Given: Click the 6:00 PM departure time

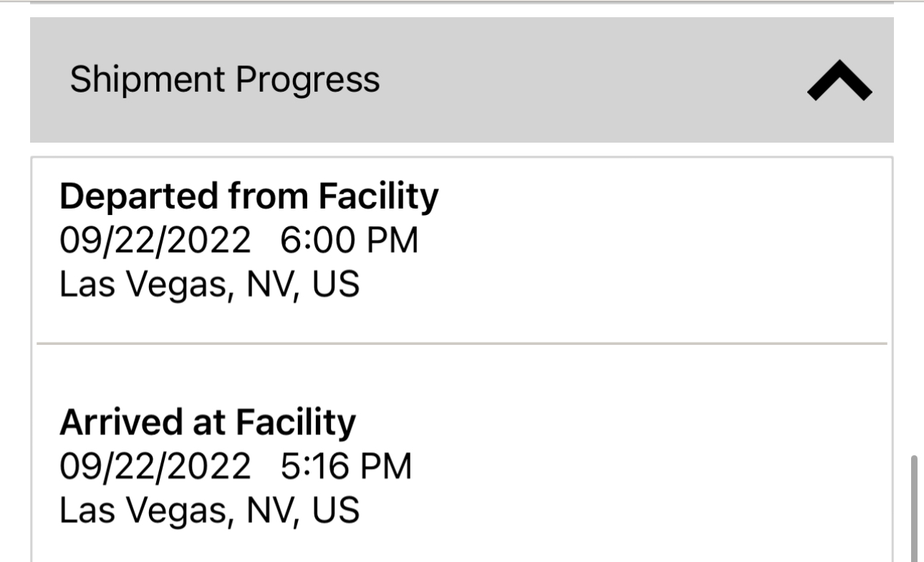Looking at the screenshot, I should coord(349,241).
